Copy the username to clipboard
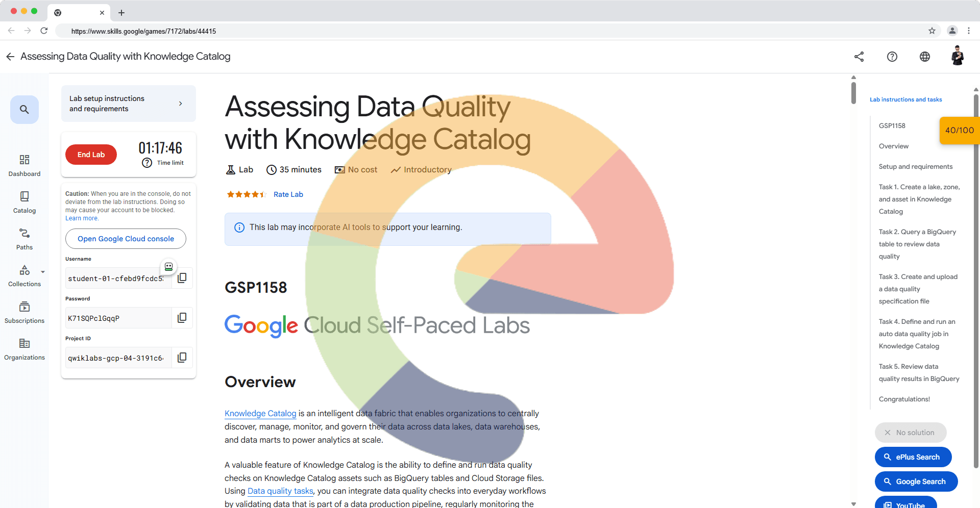The width and height of the screenshot is (980, 508). pos(182,278)
